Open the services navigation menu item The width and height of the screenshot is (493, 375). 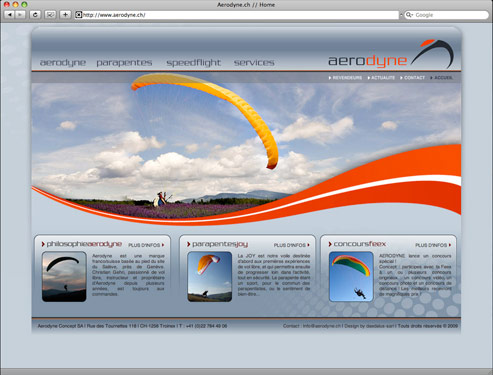pos(254,62)
